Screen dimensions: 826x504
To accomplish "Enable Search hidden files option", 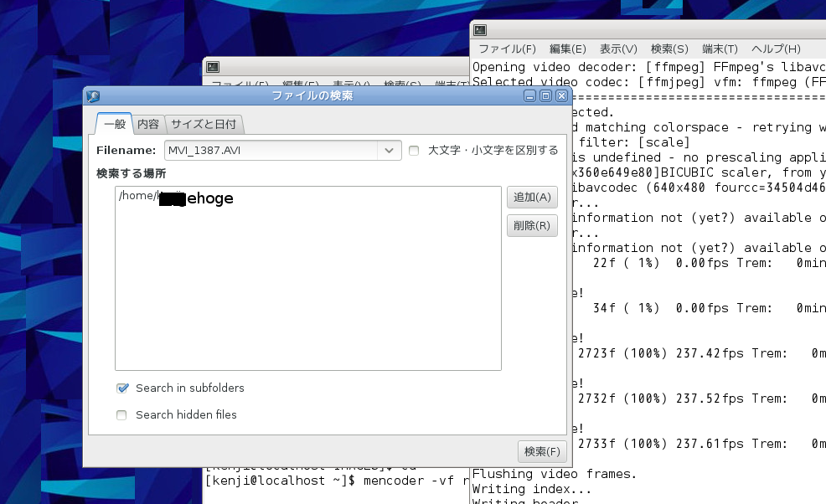I will click(122, 415).
